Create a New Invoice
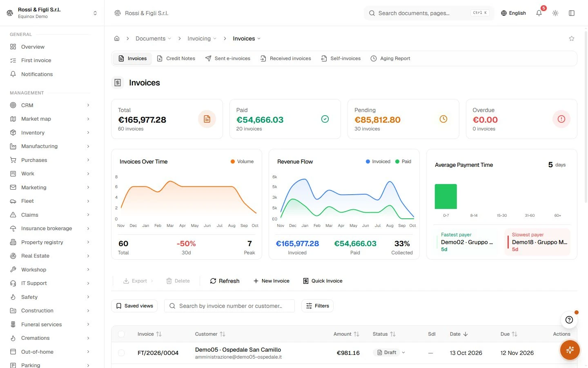 click(271, 281)
